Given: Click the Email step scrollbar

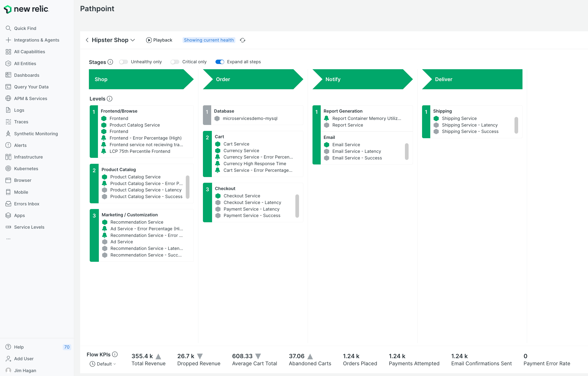Looking at the screenshot, I should coord(407,151).
